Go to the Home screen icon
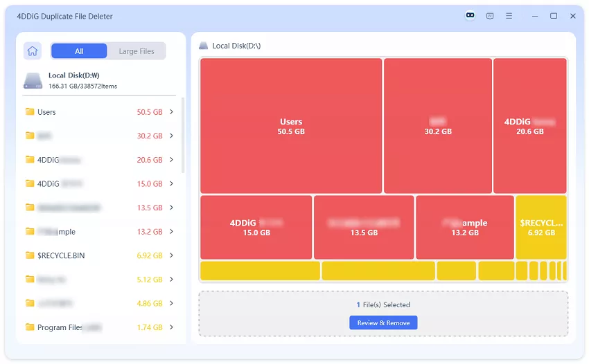The width and height of the screenshot is (589, 364). (x=33, y=51)
